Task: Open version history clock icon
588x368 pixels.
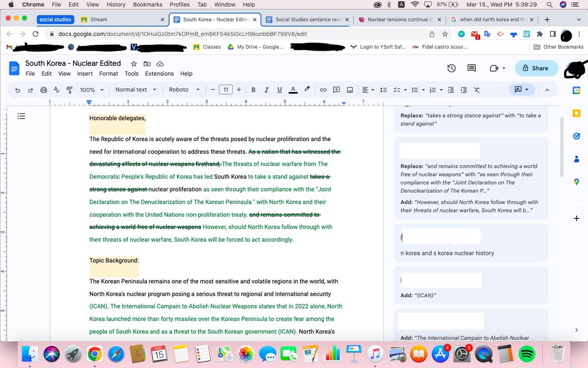Action: point(452,68)
